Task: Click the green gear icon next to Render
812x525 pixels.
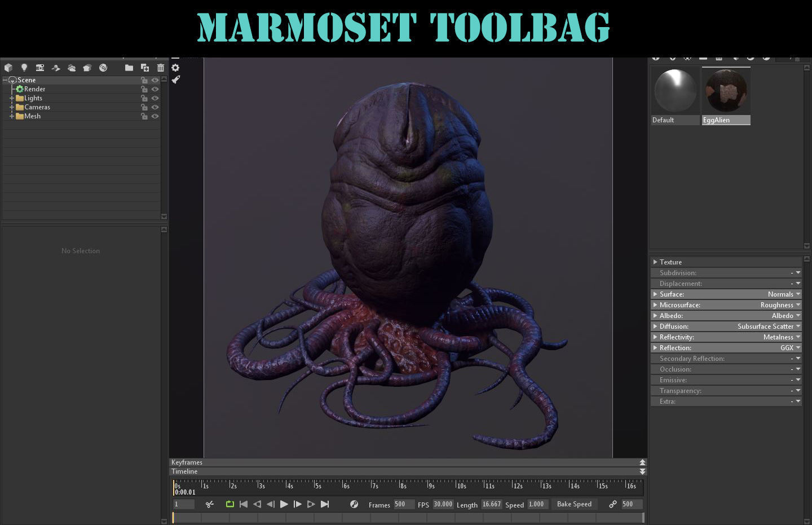Action: pos(20,89)
